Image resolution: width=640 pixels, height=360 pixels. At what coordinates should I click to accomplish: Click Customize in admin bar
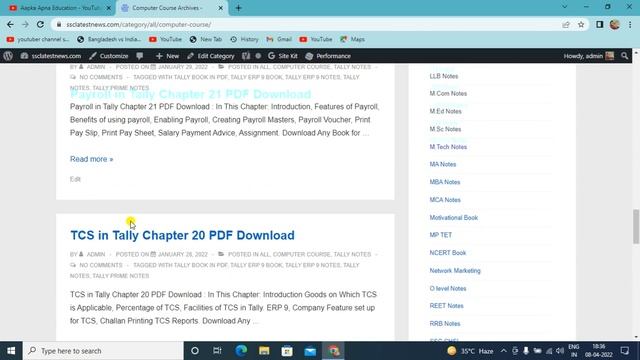[x=109, y=56]
